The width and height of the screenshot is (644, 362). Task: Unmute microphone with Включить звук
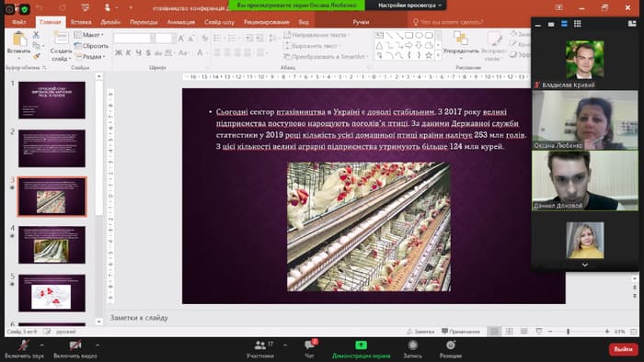click(24, 349)
